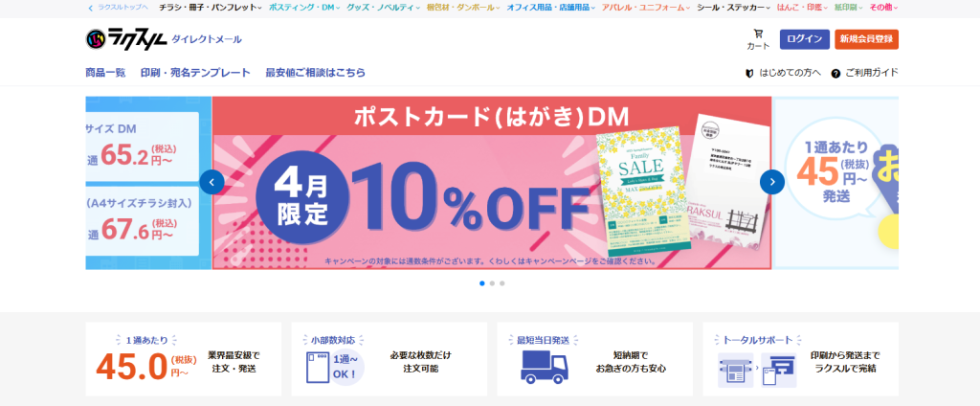Click the print-to-mail total support icon

757,370
